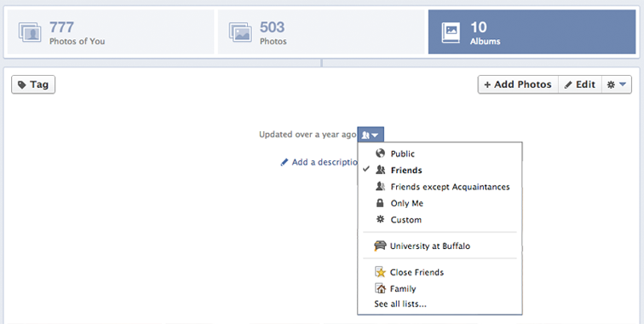Viewport: 644px width, 324px height.
Task: Open the 777 Photos of You tab
Action: (x=111, y=32)
